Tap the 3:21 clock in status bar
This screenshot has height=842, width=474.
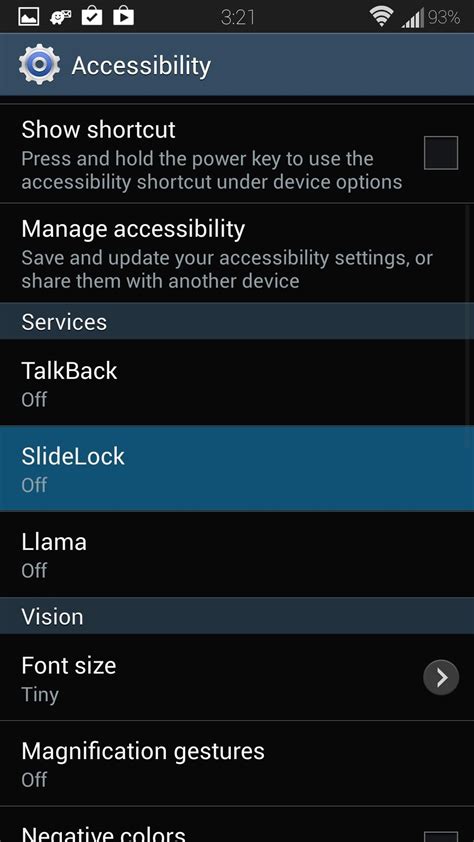click(x=238, y=18)
